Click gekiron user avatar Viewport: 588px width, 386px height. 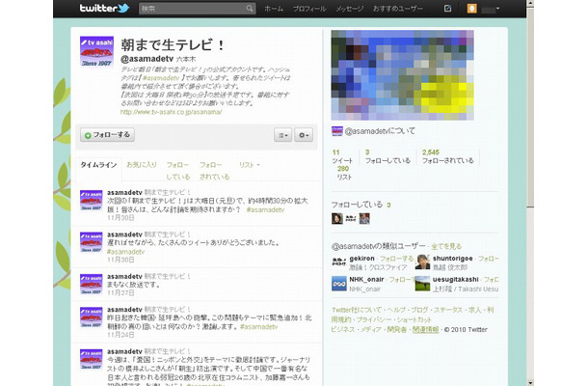pyautogui.click(x=339, y=262)
